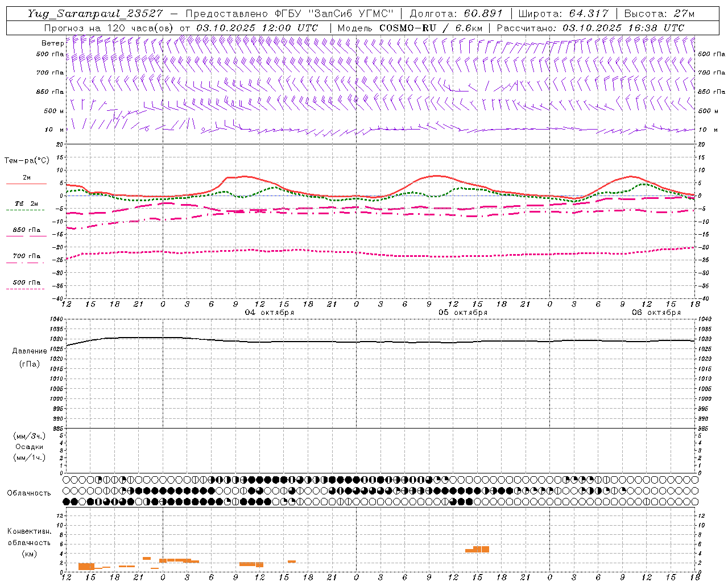Click the Td 2м dew point legend label
This screenshot has height=582, width=728.
pos(27,203)
